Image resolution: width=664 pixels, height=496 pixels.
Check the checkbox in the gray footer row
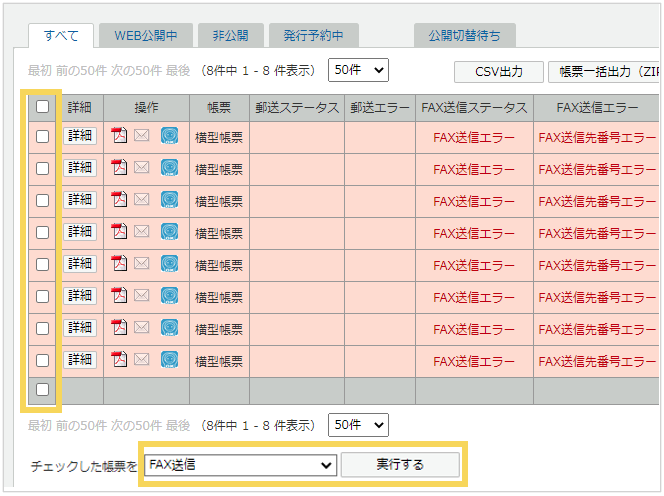pos(42,390)
